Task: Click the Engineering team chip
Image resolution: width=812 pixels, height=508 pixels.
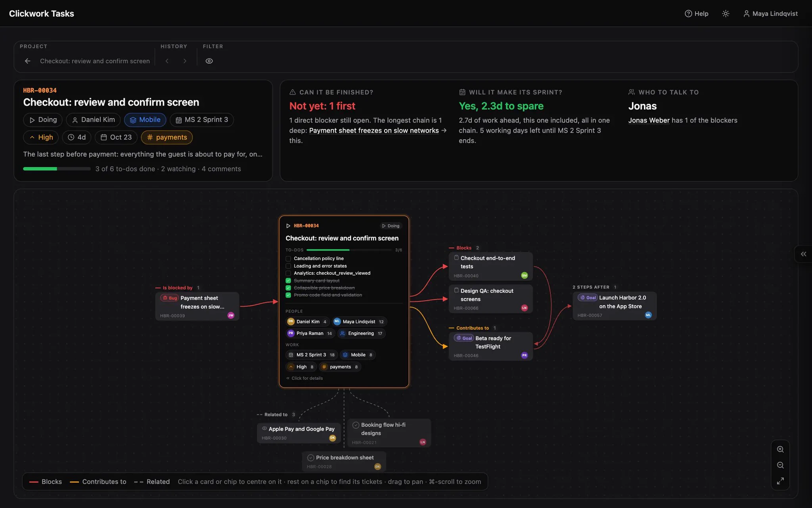Action: pyautogui.click(x=361, y=333)
